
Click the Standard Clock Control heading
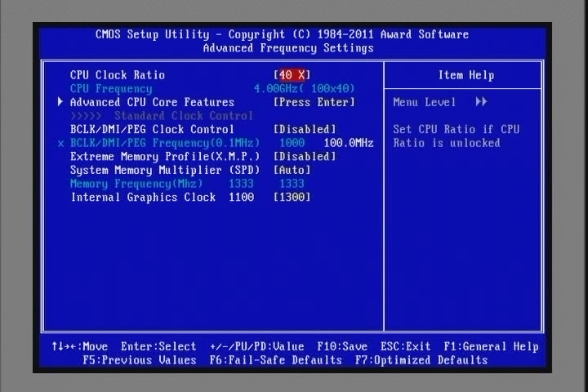184,116
